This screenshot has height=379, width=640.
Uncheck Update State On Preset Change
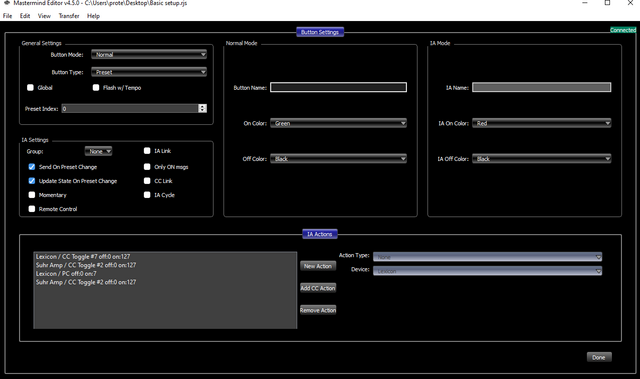click(x=31, y=181)
